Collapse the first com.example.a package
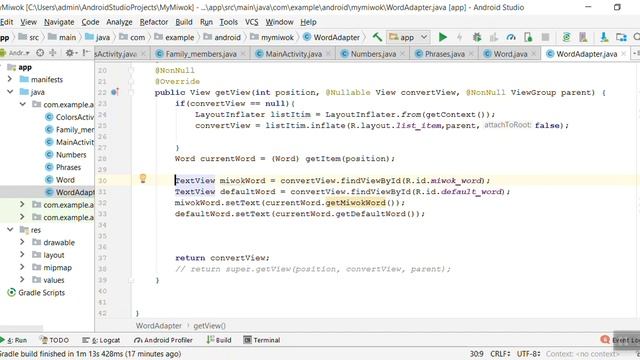 click(22, 104)
